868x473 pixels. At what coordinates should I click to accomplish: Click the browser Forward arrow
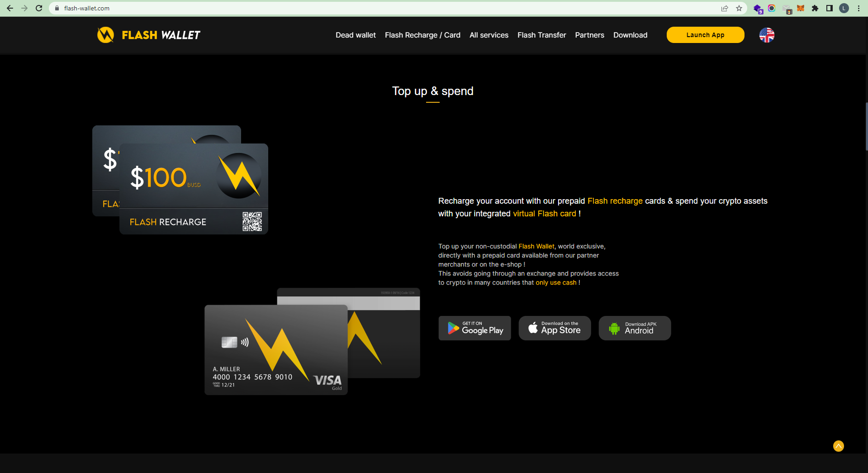pos(24,8)
